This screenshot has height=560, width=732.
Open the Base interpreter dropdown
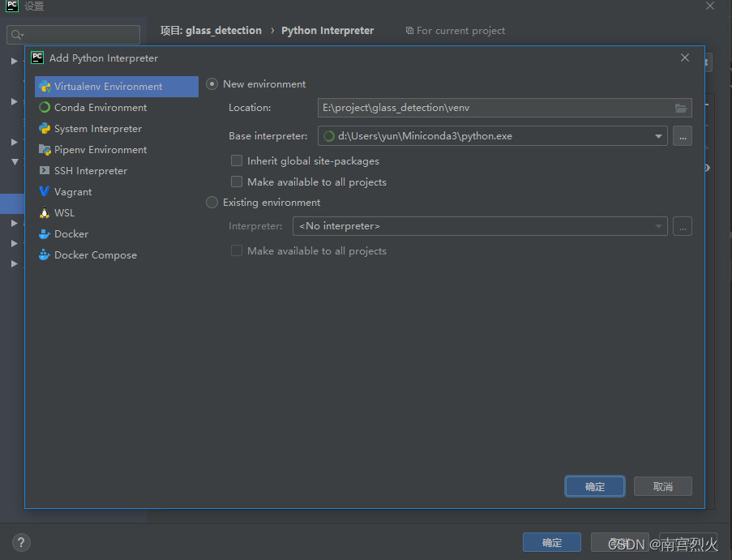pos(658,136)
